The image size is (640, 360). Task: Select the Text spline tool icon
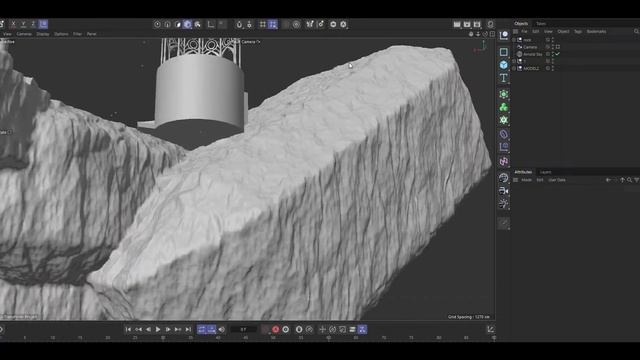[504, 78]
